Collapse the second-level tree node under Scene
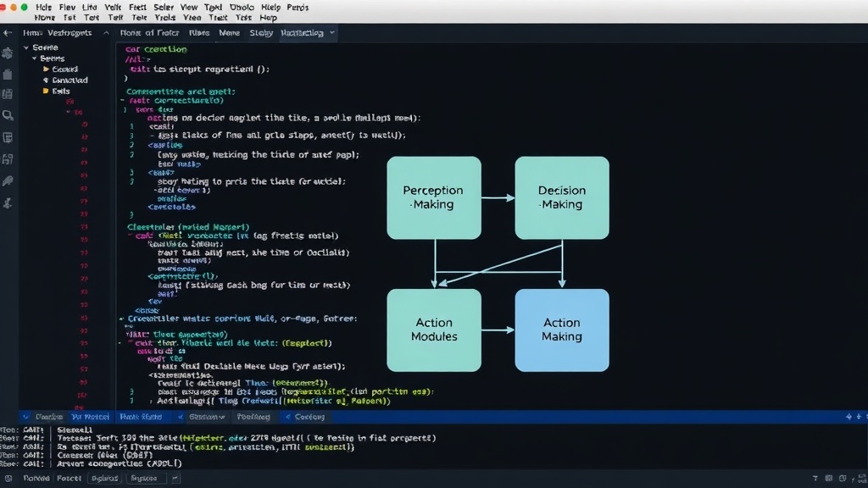The height and width of the screenshot is (488, 868). [x=34, y=58]
